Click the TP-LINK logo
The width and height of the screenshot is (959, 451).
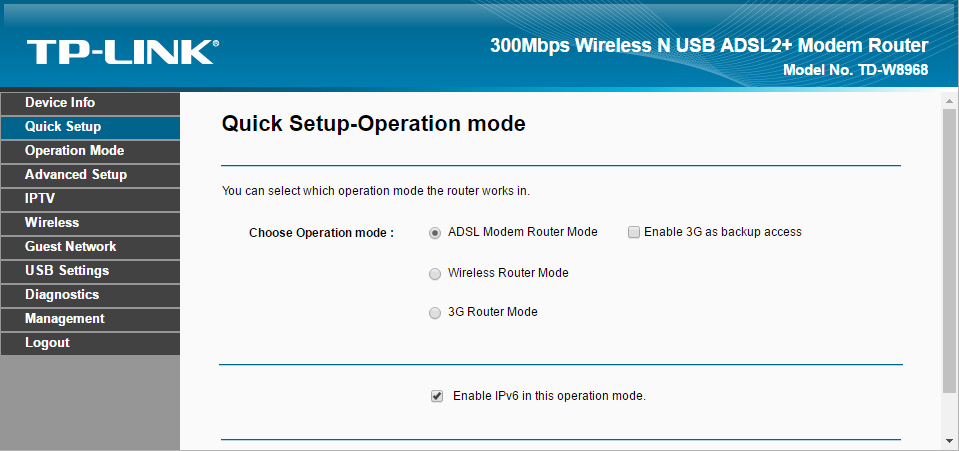(122, 51)
